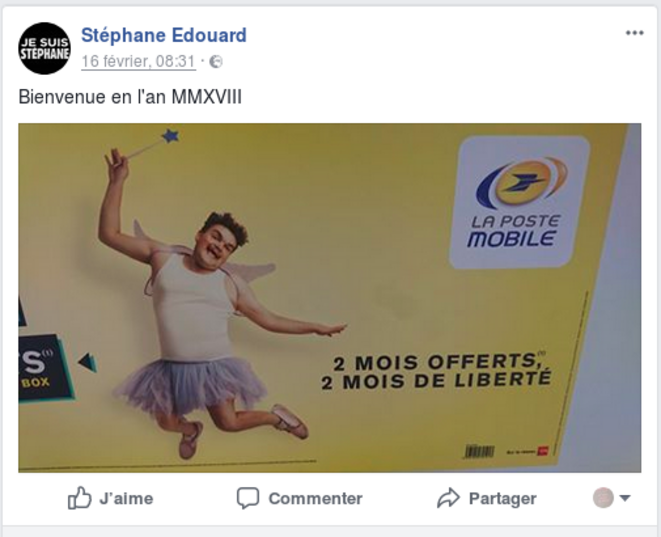Click the Partager share arrow icon

pyautogui.click(x=448, y=498)
